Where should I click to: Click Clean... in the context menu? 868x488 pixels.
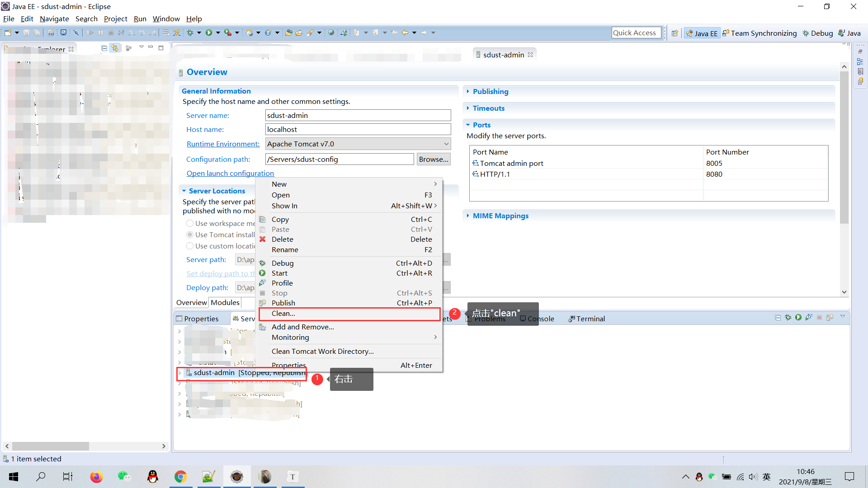click(x=283, y=313)
